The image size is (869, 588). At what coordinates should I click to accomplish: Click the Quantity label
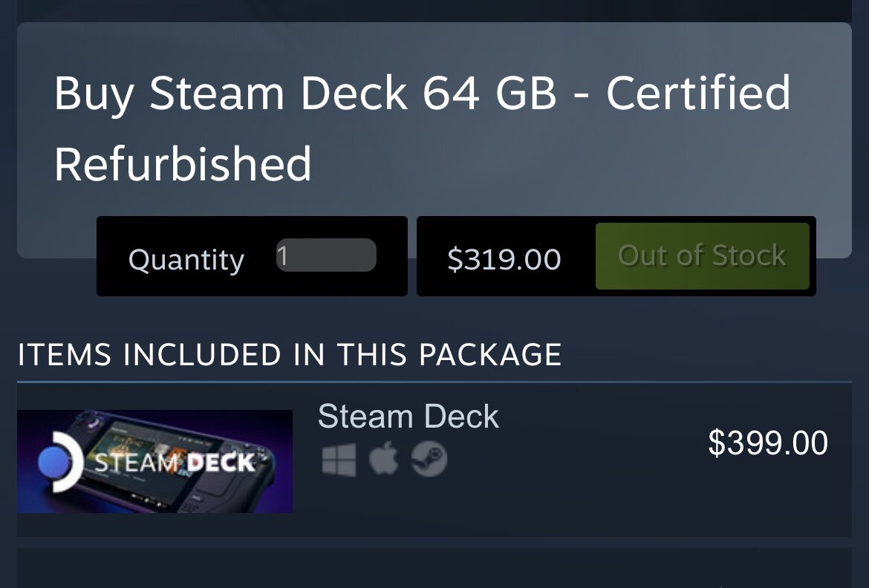[x=186, y=259]
